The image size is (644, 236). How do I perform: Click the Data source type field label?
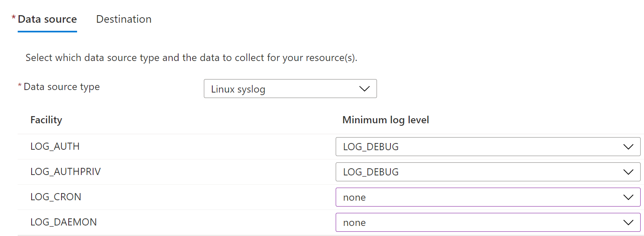pos(61,87)
